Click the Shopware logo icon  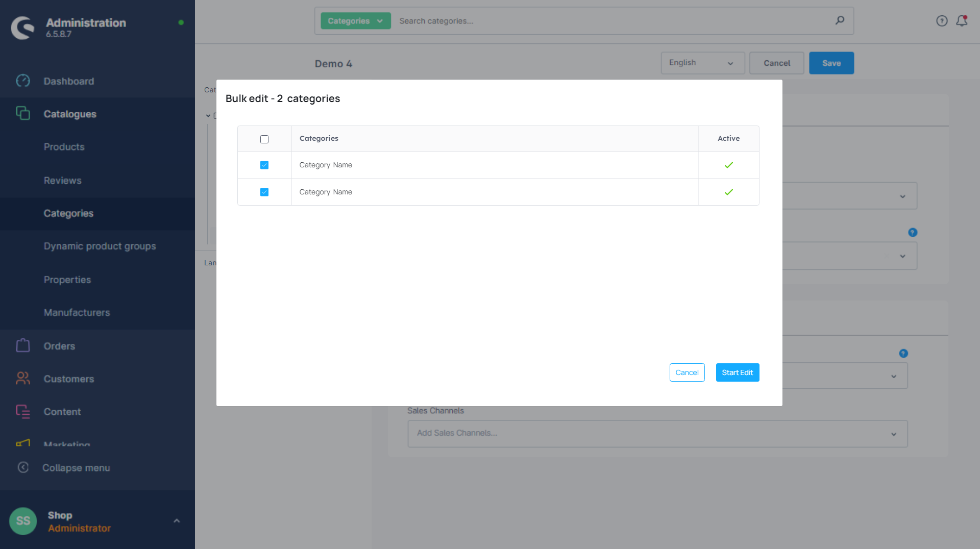(x=22, y=28)
